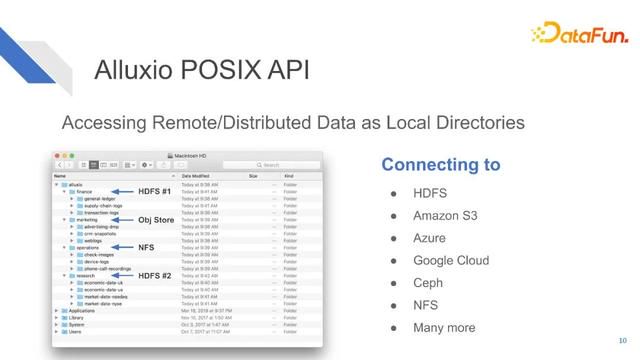Switch Finder to column view
Screen dimensions: 640x360
point(104,165)
